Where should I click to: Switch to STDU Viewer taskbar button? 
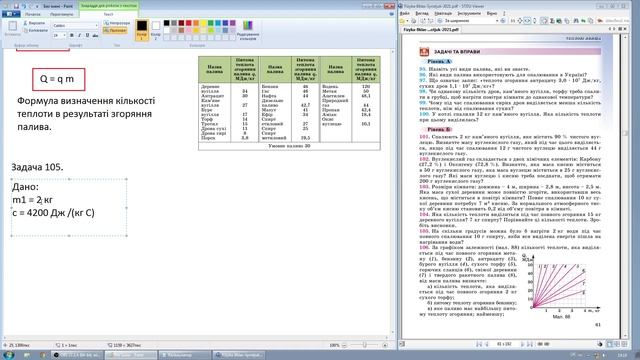pyautogui.click(x=238, y=355)
